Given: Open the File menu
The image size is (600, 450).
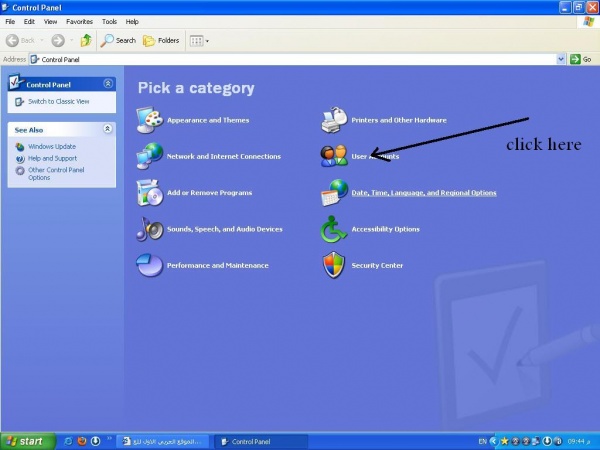Looking at the screenshot, I should (x=10, y=22).
